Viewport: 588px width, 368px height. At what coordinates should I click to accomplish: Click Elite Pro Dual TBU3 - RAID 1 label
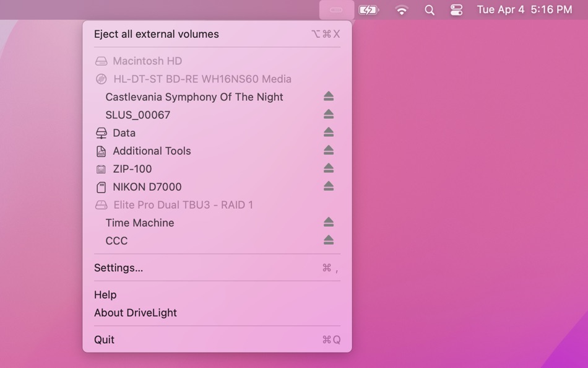(183, 204)
